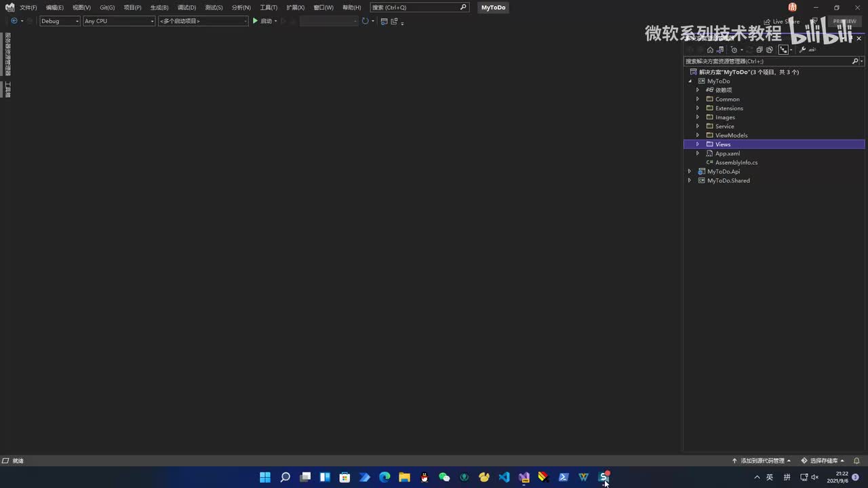Expand the Extensions folder
Image resolution: width=868 pixels, height=488 pixels.
(698, 108)
